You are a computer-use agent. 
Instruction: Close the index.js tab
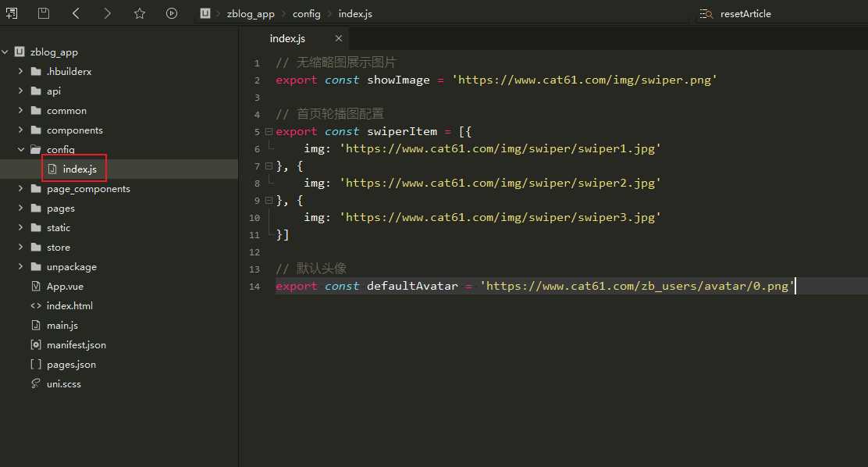click(338, 38)
